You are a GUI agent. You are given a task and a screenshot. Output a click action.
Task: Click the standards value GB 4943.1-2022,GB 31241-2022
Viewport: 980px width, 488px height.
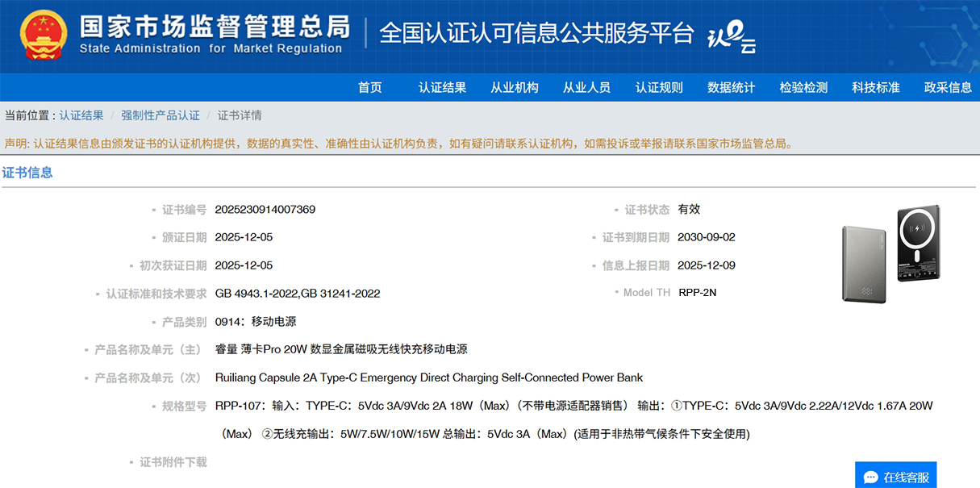(298, 294)
